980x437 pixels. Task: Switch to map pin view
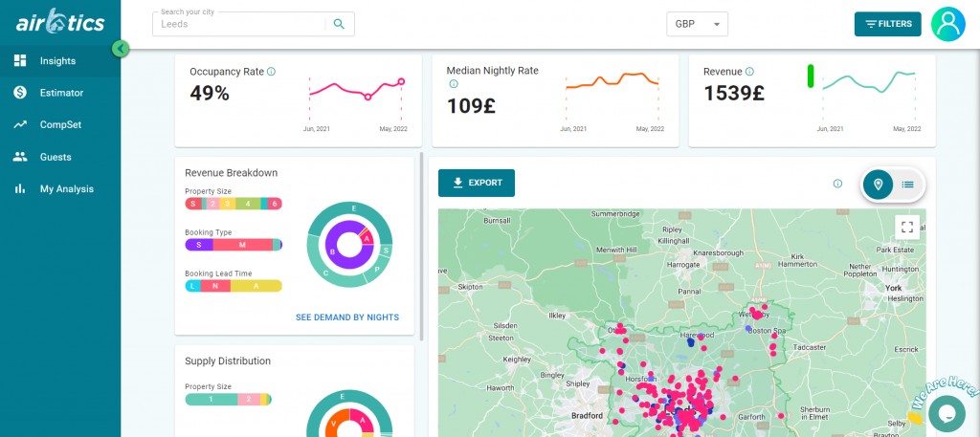pos(879,185)
